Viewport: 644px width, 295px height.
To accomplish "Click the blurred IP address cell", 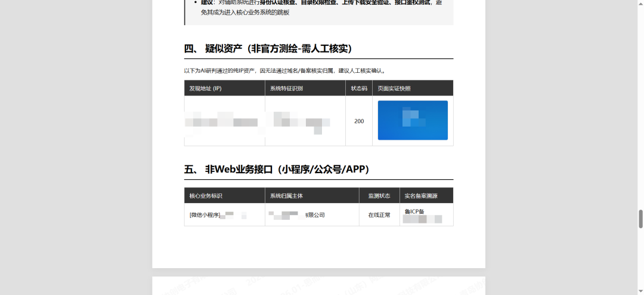I will click(x=225, y=121).
